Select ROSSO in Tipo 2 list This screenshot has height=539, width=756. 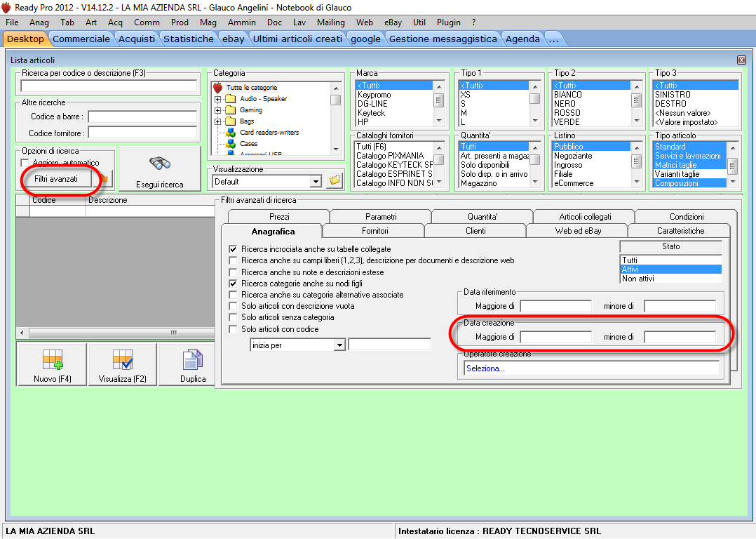pos(590,113)
